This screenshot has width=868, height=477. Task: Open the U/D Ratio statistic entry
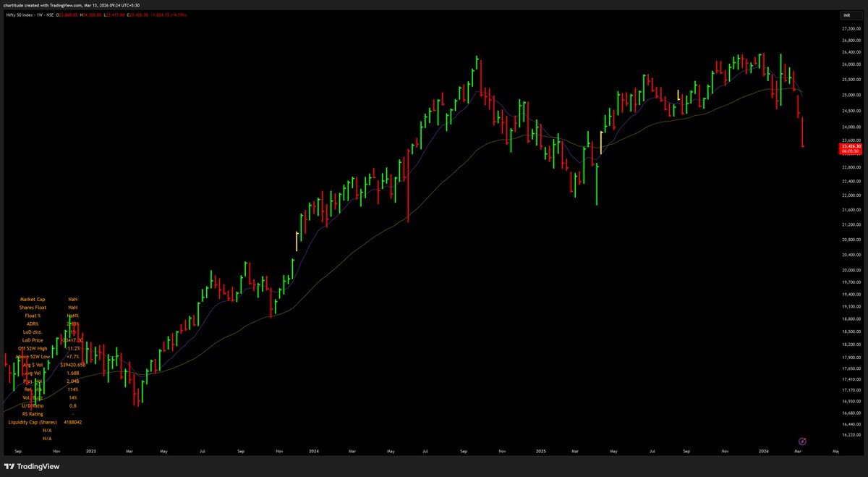(x=33, y=405)
